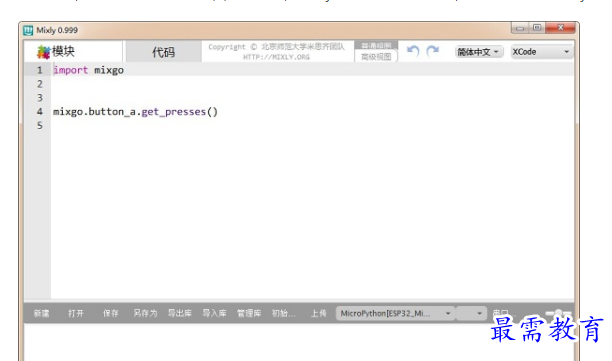The width and height of the screenshot is (612, 361).
Task: Open the empty serial port dropdown
Action: point(471,313)
